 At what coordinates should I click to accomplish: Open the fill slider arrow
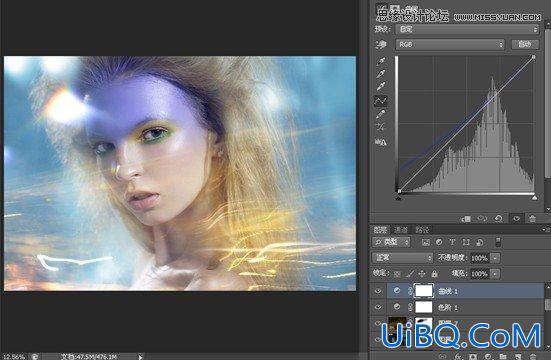(495, 274)
